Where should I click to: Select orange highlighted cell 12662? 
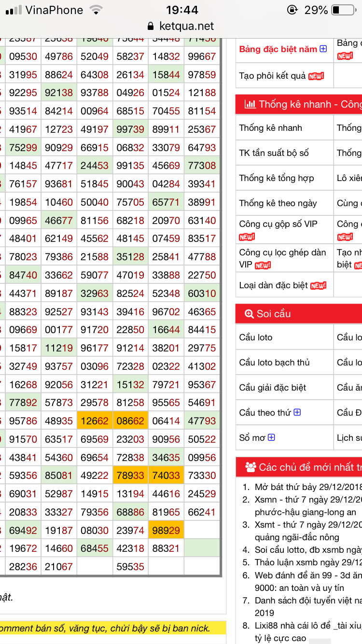(x=95, y=421)
